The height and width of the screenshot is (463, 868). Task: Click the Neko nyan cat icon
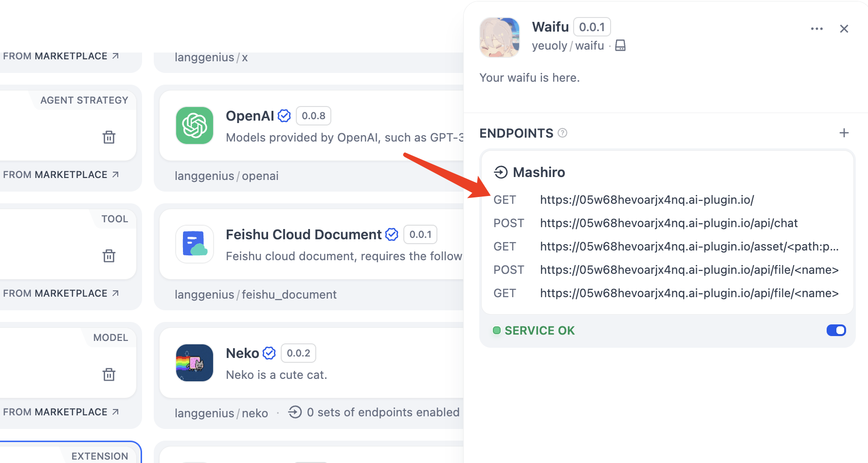195,363
